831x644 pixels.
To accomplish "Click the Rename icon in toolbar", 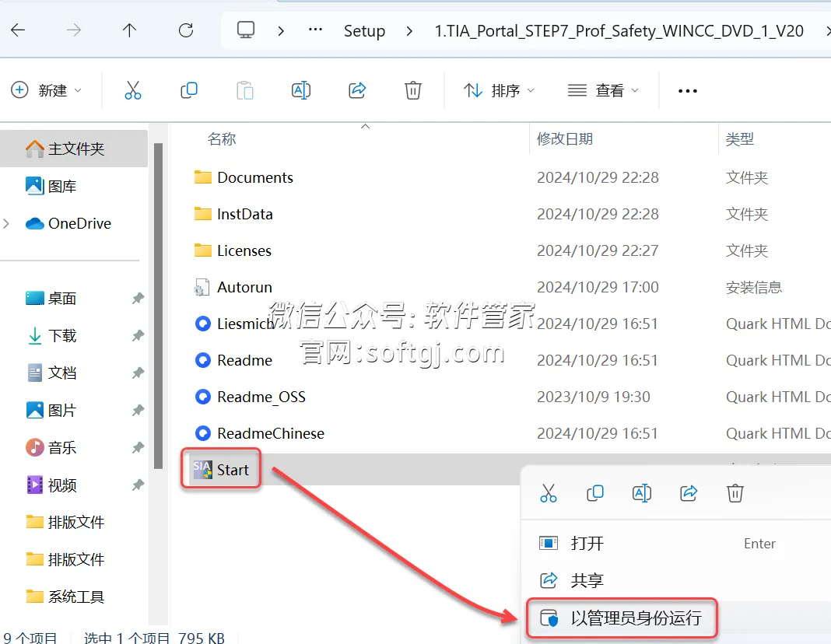I will 301,90.
